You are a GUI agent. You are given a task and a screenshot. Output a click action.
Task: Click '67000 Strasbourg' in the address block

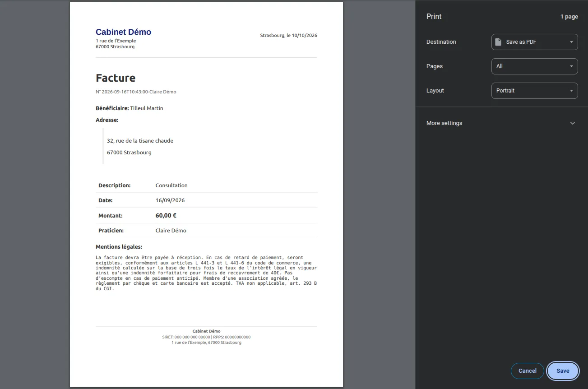pyautogui.click(x=129, y=153)
